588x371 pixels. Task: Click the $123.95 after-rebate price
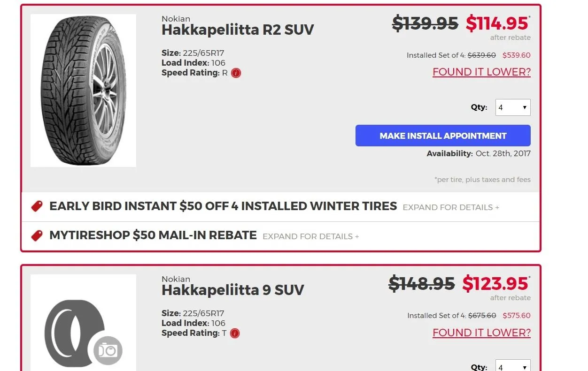(x=495, y=283)
